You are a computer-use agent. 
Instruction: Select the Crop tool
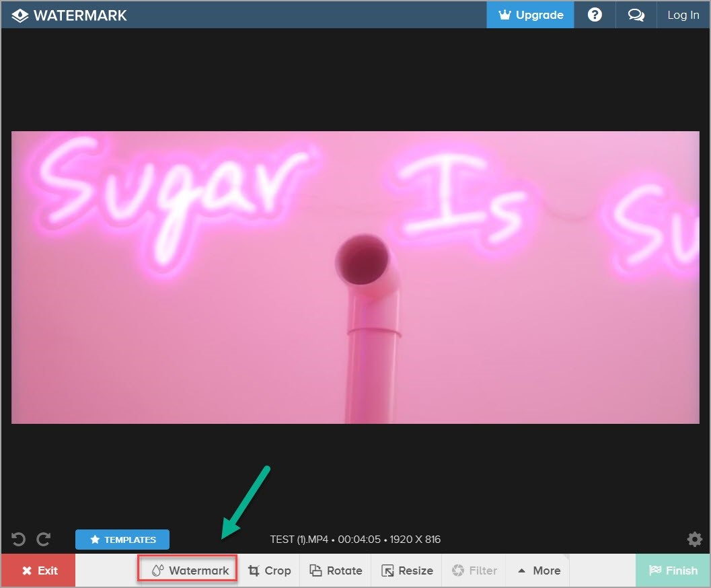click(x=269, y=570)
